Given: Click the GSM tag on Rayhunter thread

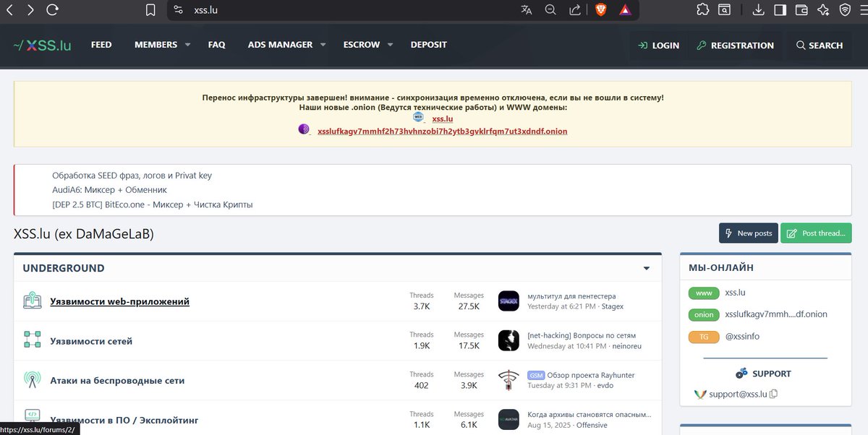Looking at the screenshot, I should tap(535, 376).
